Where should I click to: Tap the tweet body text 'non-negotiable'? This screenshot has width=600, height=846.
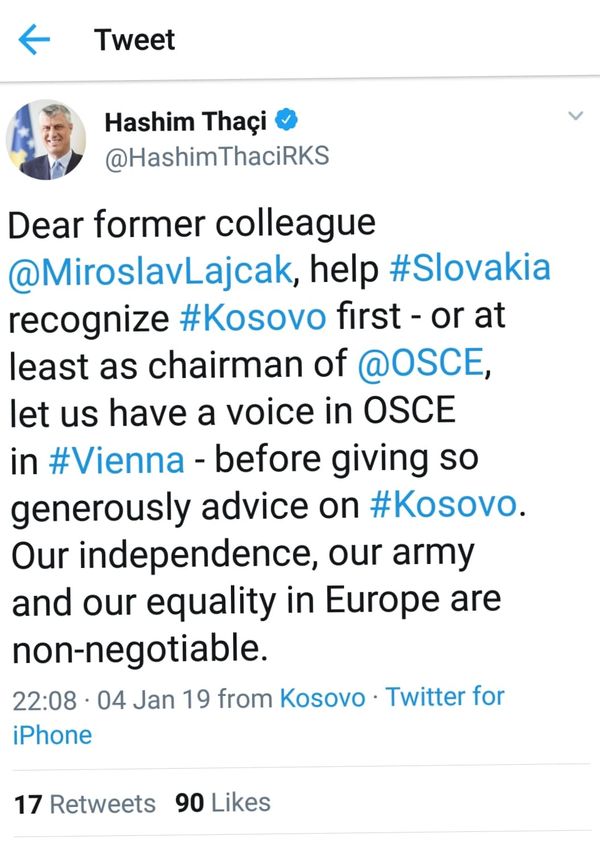click(x=140, y=650)
